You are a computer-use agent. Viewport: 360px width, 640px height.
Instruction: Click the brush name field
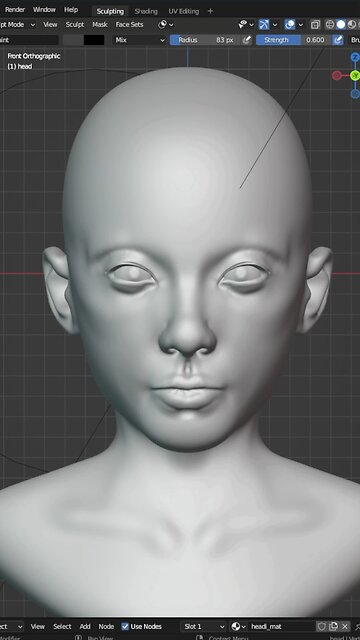click(29, 40)
